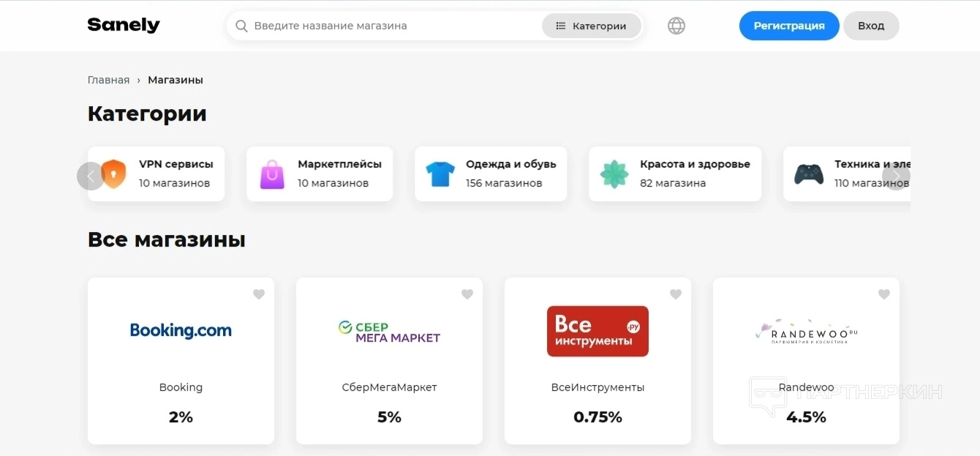Open the language globe icon
Viewport: 980px width, 456px height.
[x=676, y=26]
